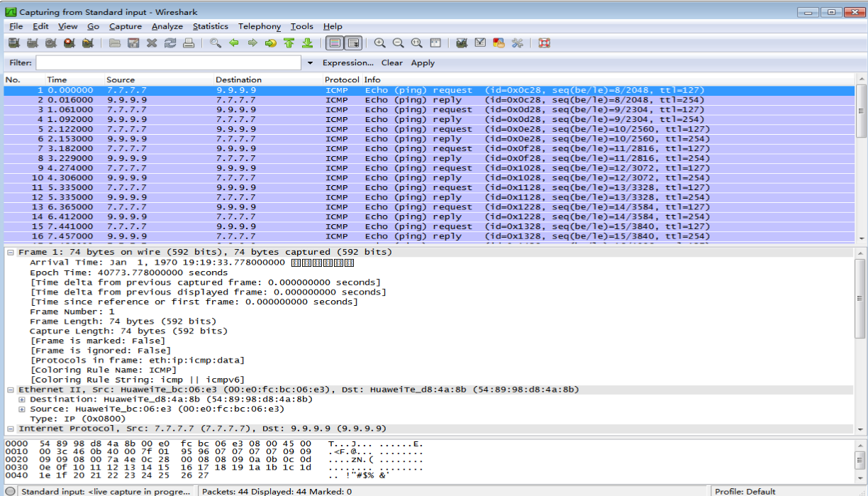Restart the running live capture
Screen dimensions: 868x496
[87, 43]
